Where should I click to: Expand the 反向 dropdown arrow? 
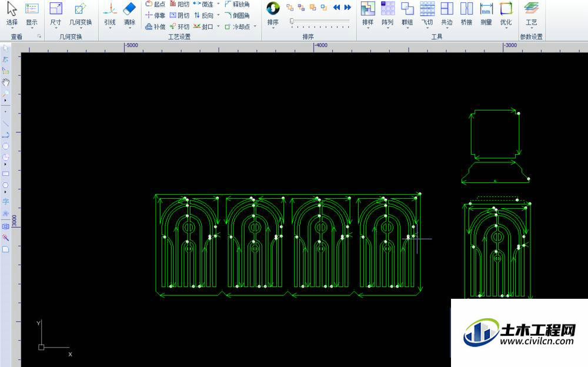219,15
